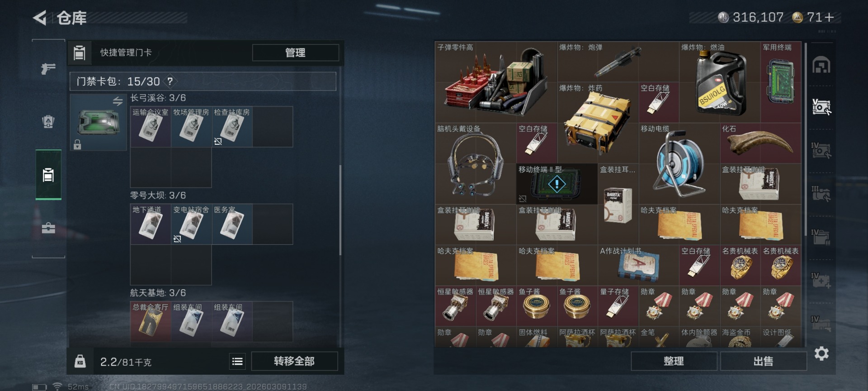Select the 移动终端 II 型 item
Viewport: 868px width, 391px height.
557,184
